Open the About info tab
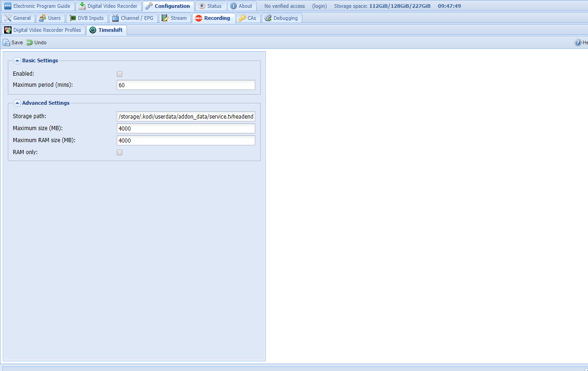 [x=241, y=6]
